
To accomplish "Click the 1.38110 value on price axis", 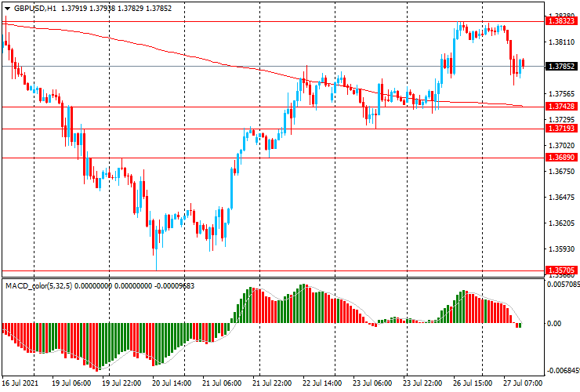I will [562, 42].
